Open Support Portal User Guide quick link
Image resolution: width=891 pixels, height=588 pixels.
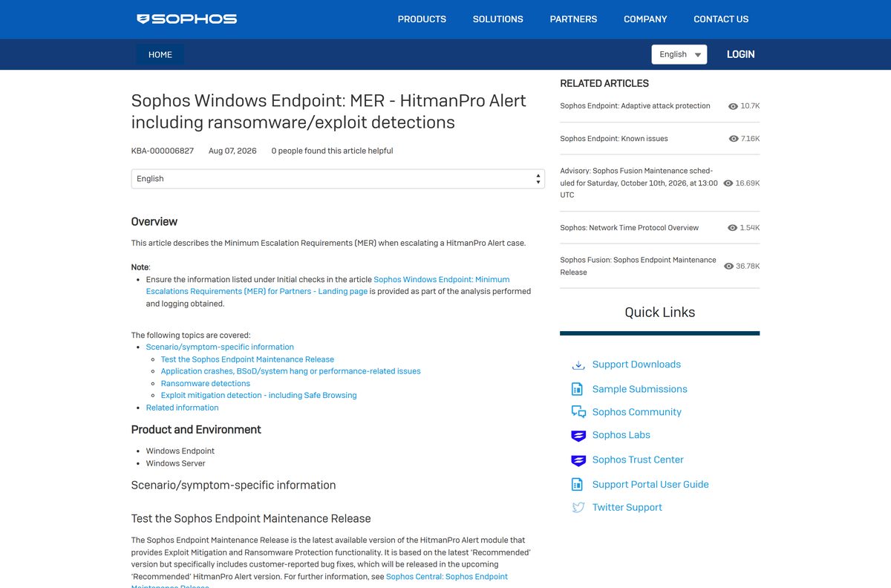(x=650, y=484)
